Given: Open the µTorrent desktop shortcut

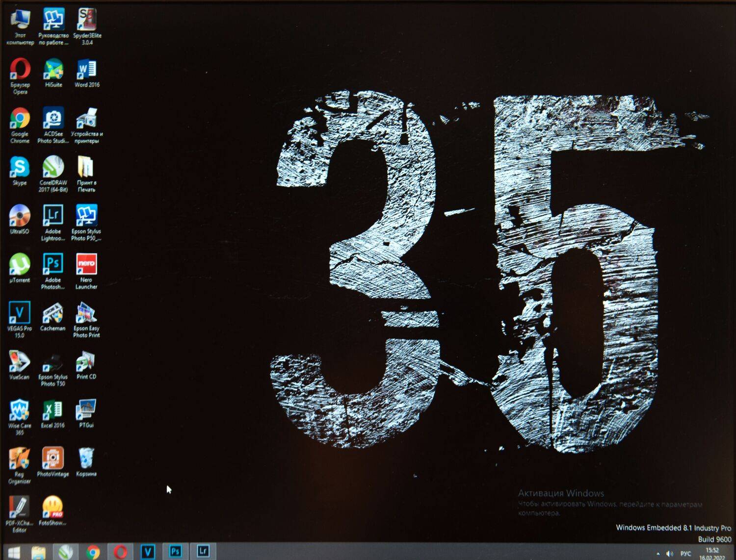Looking at the screenshot, I should pos(20,264).
